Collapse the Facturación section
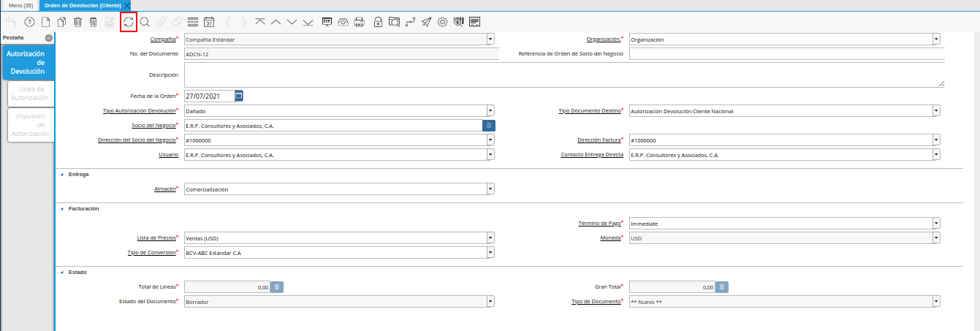Viewport: 980px width, 331px height. [61, 209]
